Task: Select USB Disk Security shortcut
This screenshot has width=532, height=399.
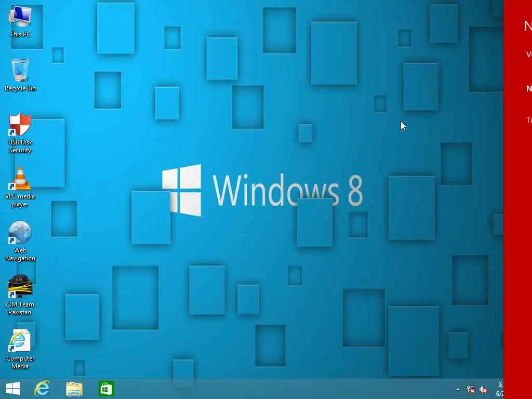Action: point(20,134)
